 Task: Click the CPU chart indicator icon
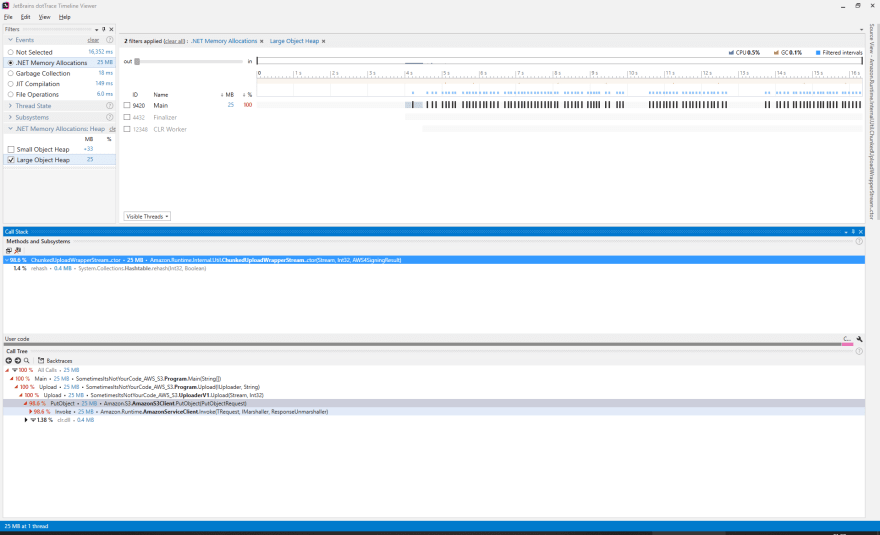[731, 53]
